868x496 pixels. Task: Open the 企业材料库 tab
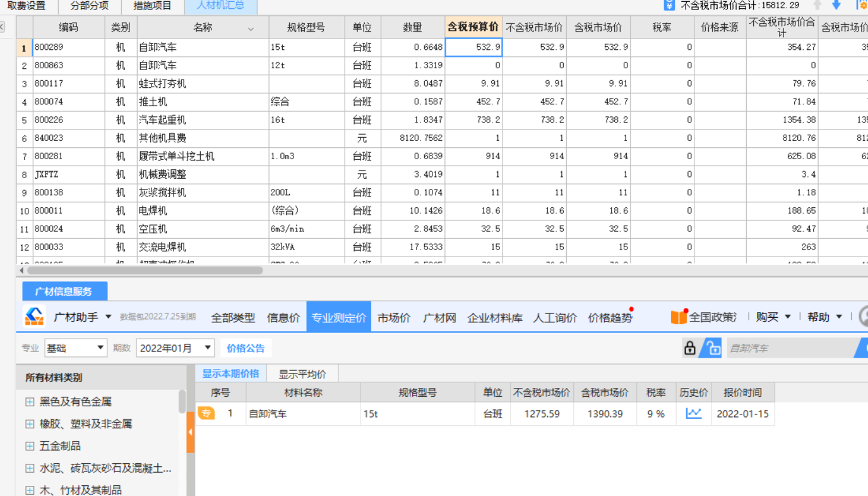tap(495, 317)
